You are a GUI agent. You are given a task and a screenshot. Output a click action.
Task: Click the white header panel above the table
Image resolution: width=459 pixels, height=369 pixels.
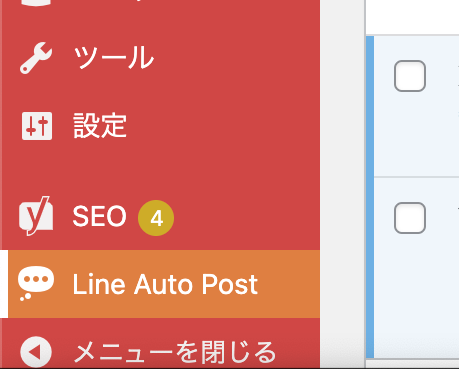(412, 17)
